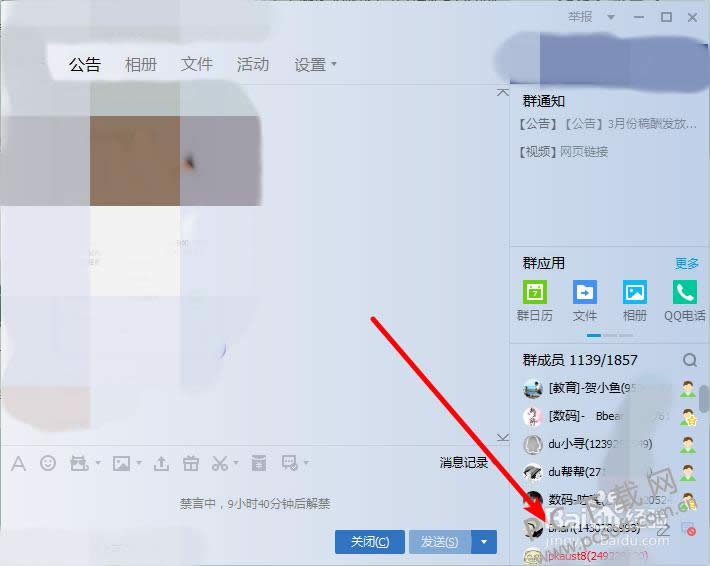Open the 文件 group app icon
The image size is (710, 566).
point(585,301)
